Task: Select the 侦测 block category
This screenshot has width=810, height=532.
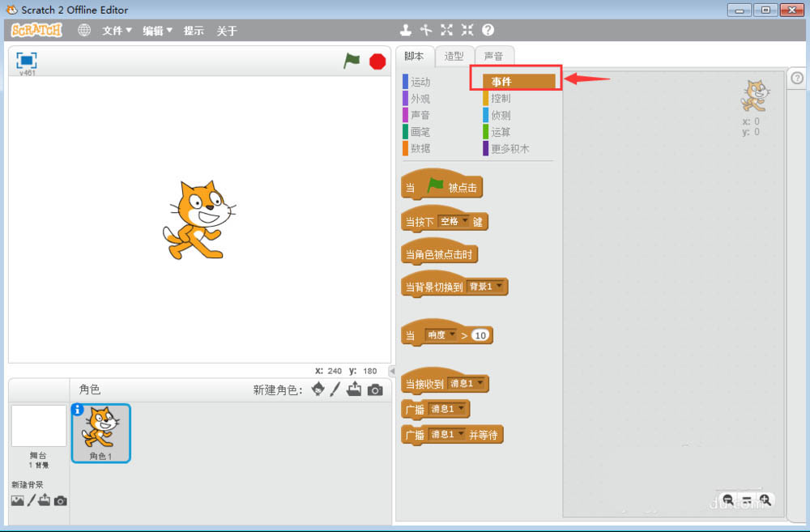Action: coord(497,115)
